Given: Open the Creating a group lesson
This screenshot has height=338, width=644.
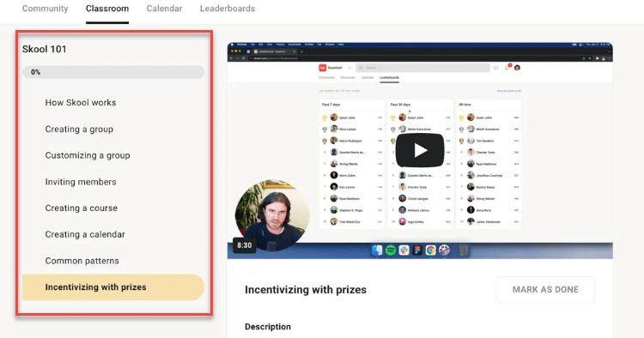Looking at the screenshot, I should tap(79, 130).
